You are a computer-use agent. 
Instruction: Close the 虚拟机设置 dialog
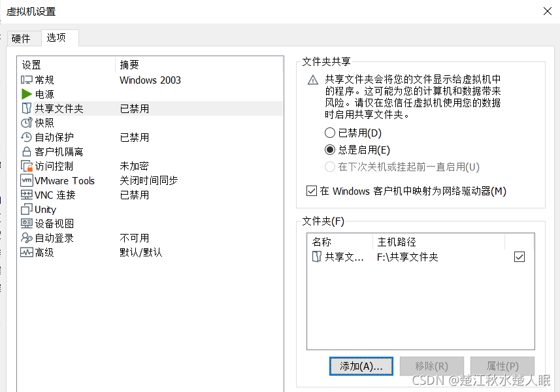(548, 11)
